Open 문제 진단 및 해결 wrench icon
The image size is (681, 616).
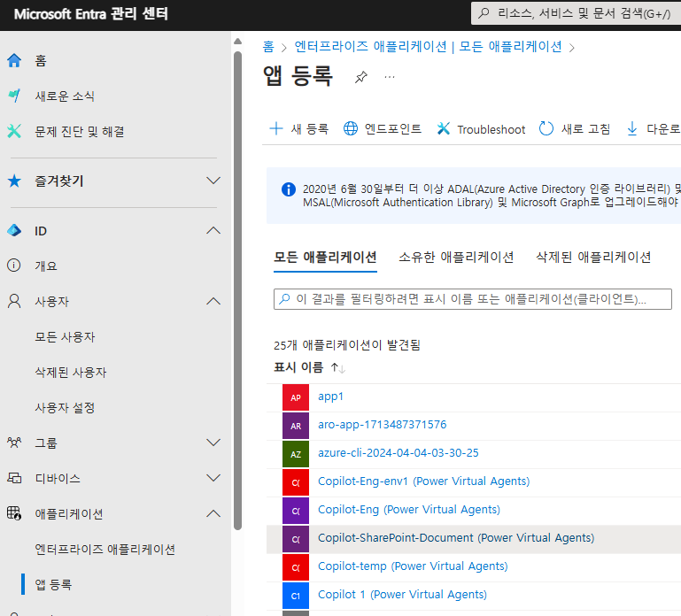pos(13,131)
